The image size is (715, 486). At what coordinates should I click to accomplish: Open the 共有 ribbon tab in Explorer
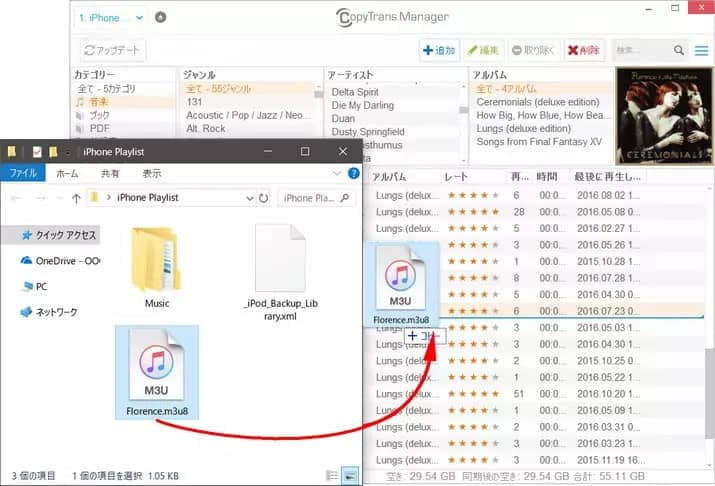click(110, 173)
